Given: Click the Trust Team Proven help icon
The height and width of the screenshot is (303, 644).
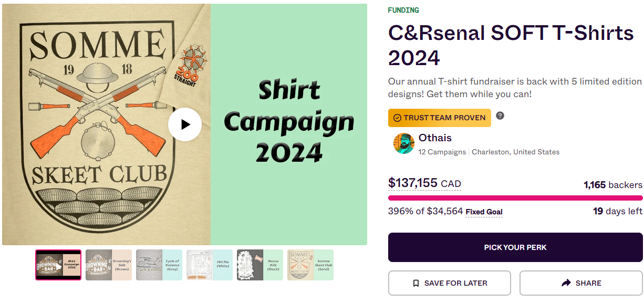Looking at the screenshot, I should click(500, 116).
